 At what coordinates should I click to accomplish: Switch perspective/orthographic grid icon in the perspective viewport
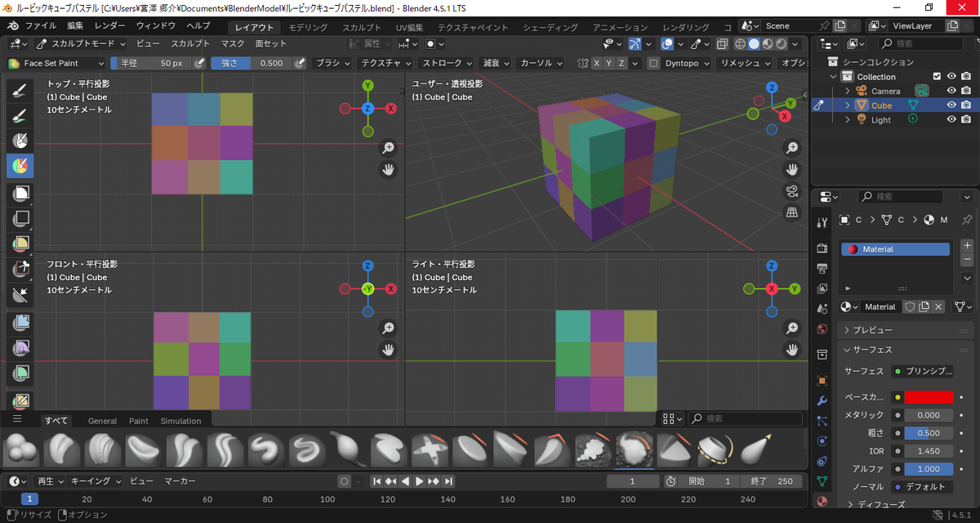coord(791,212)
